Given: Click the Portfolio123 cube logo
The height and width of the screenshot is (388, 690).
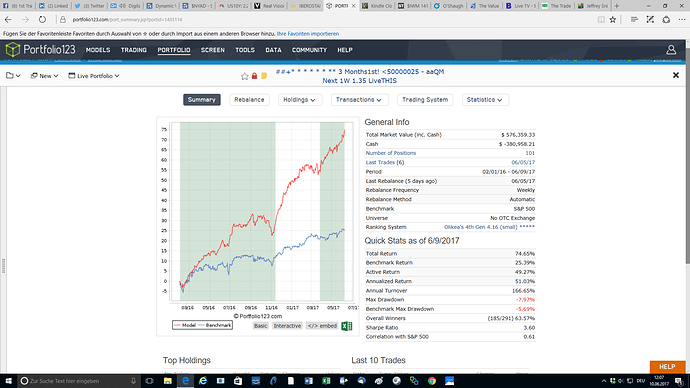Looking at the screenshot, I should 13,50.
